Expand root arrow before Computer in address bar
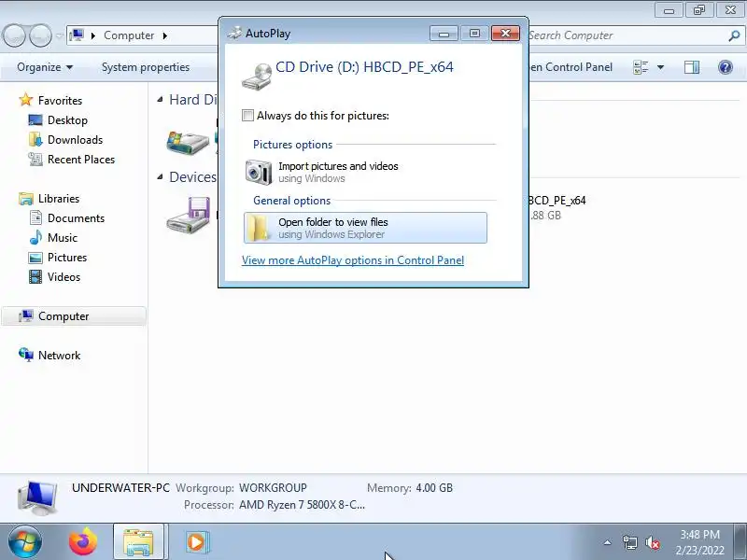Screen dimensions: 747x560 tap(92, 35)
